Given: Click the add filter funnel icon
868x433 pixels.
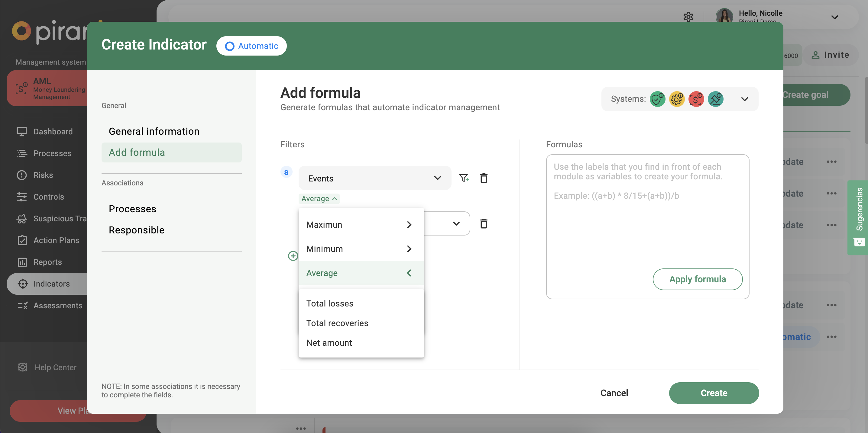Looking at the screenshot, I should click(464, 178).
